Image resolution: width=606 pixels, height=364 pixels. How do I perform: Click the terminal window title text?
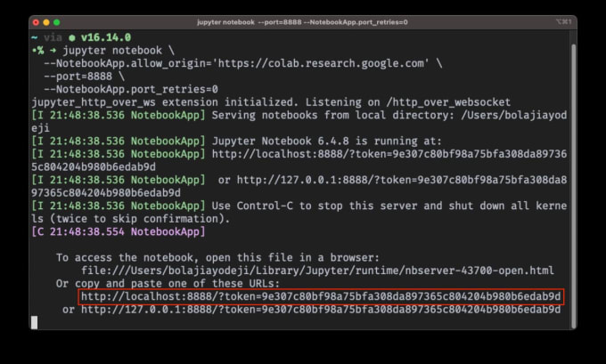point(302,22)
